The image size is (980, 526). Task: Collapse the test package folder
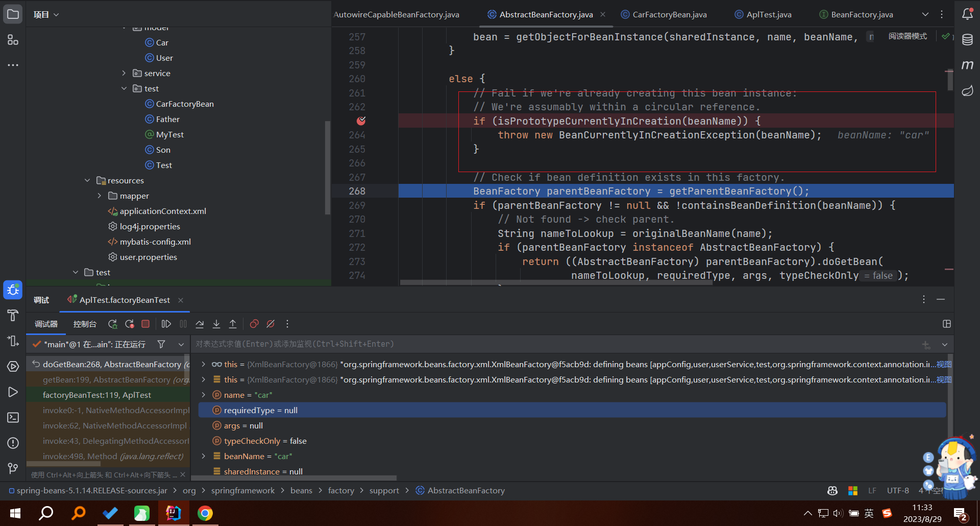(x=124, y=88)
